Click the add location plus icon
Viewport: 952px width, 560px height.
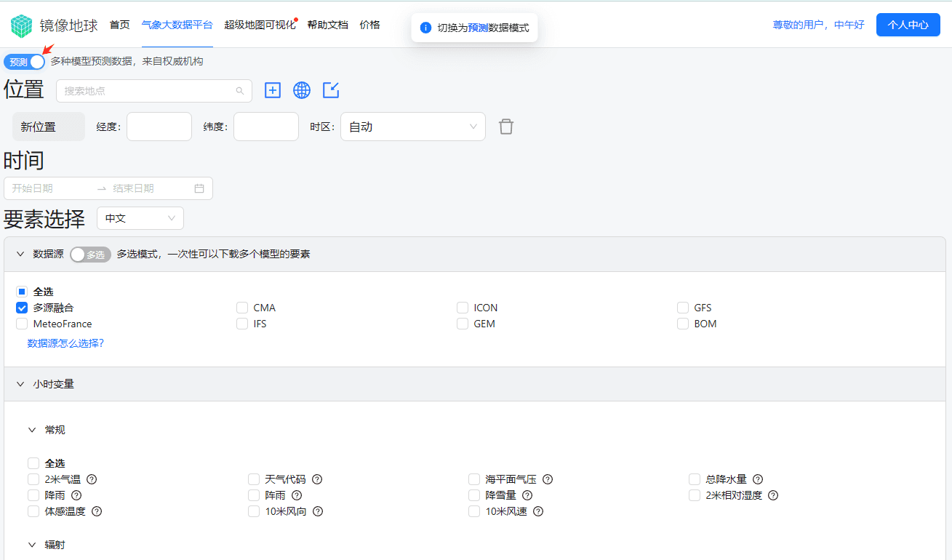click(273, 90)
